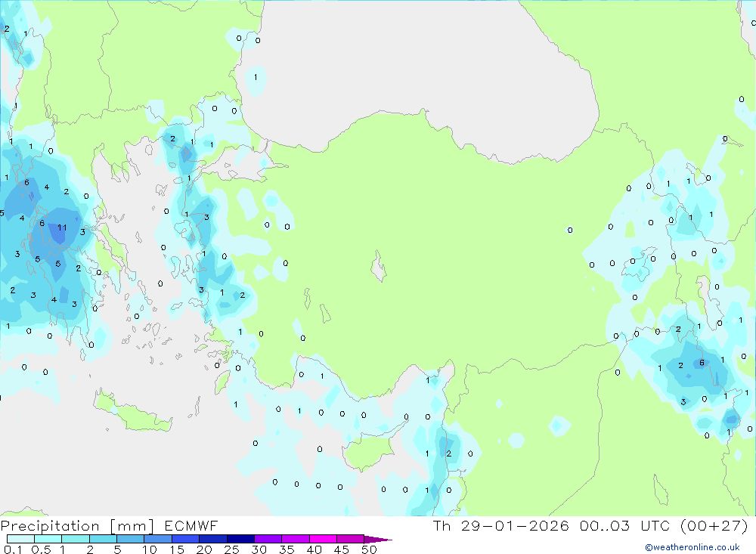Click the 5–10 mm legend color box
The height and width of the screenshot is (554, 756).
pyautogui.click(x=130, y=539)
